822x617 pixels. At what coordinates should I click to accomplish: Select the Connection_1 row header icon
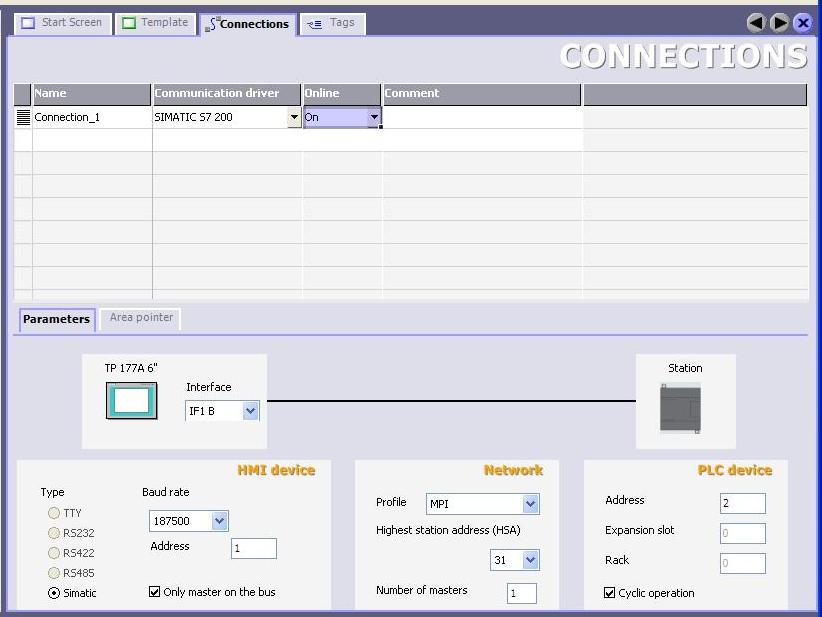[23, 117]
